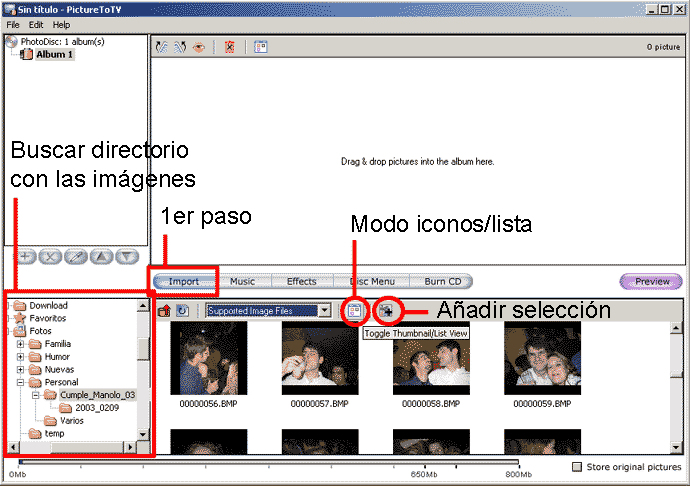The image size is (690, 486).
Task: Go up one folder level icon
Action: [164, 311]
